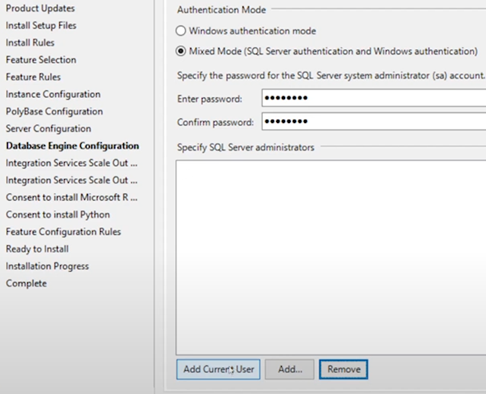Select Ready to Install step
Image resolution: width=486 pixels, height=394 pixels.
(x=37, y=249)
